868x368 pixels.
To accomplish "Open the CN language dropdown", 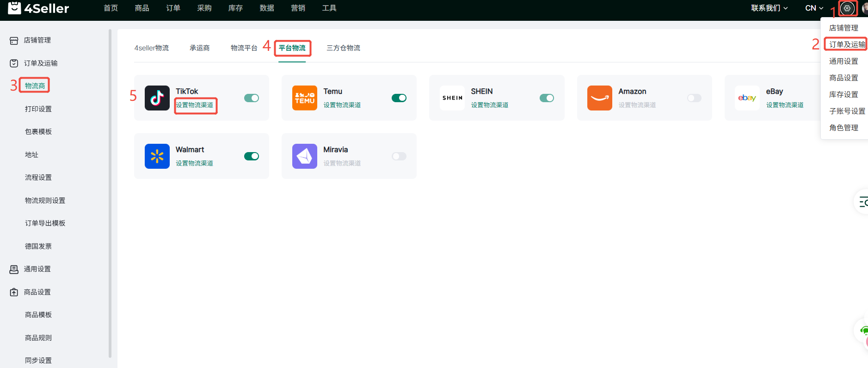I will tap(814, 8).
